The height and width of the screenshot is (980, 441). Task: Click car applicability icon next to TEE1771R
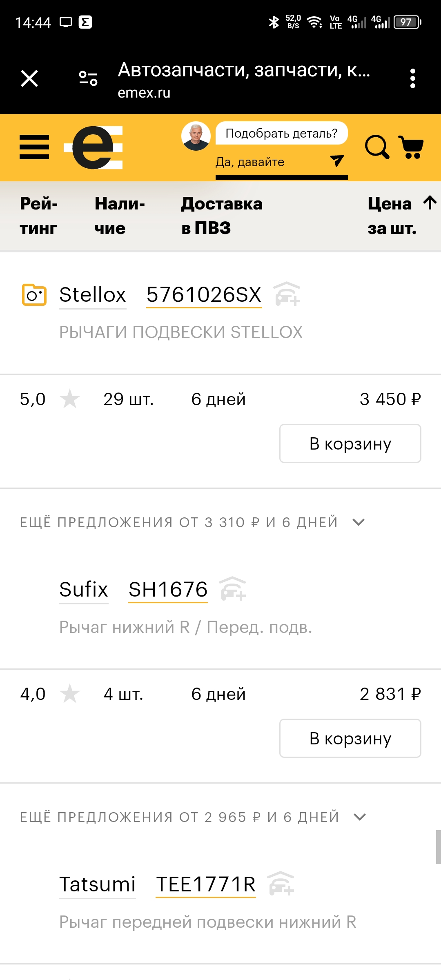coord(281,884)
